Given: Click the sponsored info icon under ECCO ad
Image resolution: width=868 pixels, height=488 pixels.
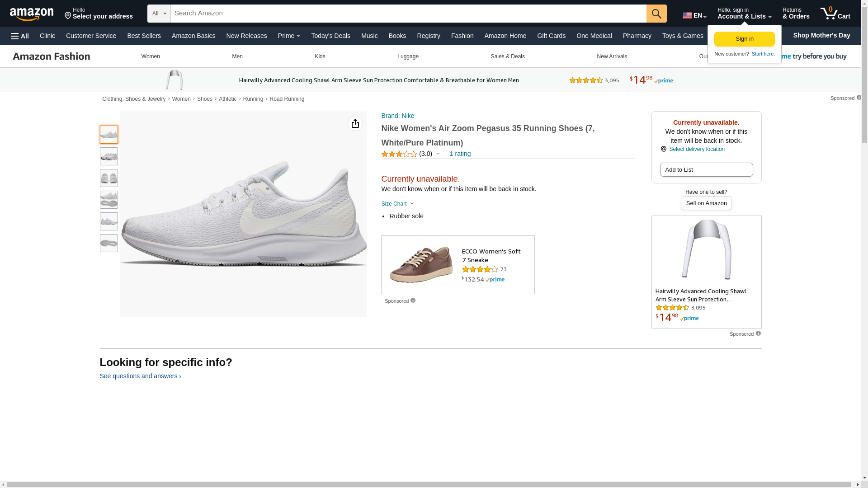Looking at the screenshot, I should (x=413, y=300).
